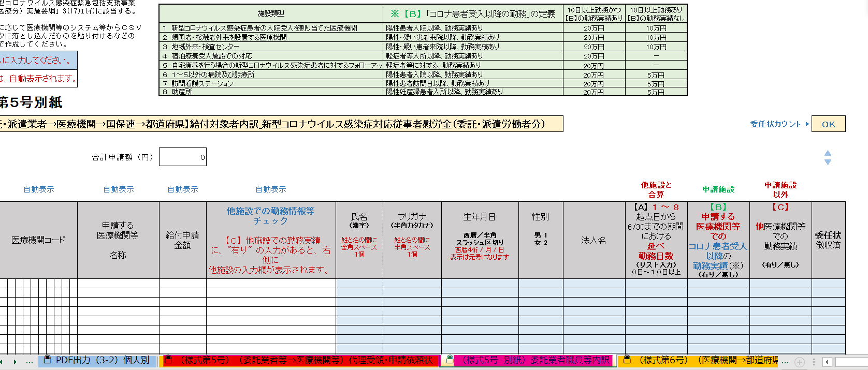This screenshot has width=868, height=370.
Task: Add a new sheet with plus icon
Action: click(x=800, y=362)
